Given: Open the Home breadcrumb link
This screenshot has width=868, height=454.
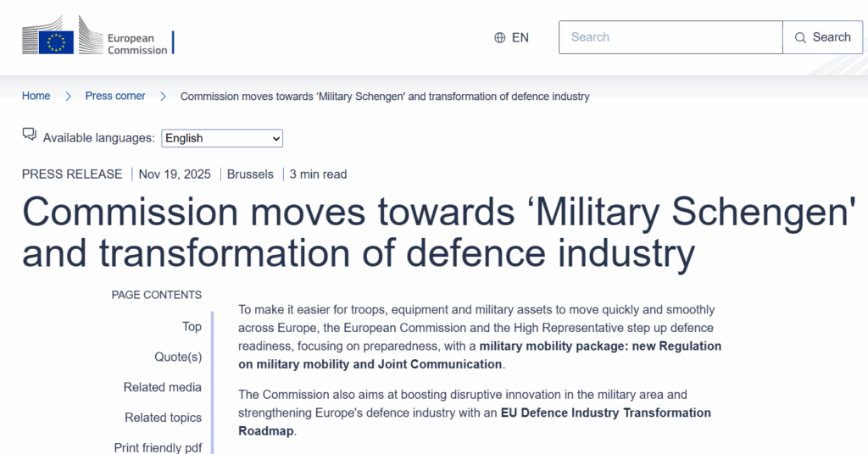Looking at the screenshot, I should pos(36,97).
